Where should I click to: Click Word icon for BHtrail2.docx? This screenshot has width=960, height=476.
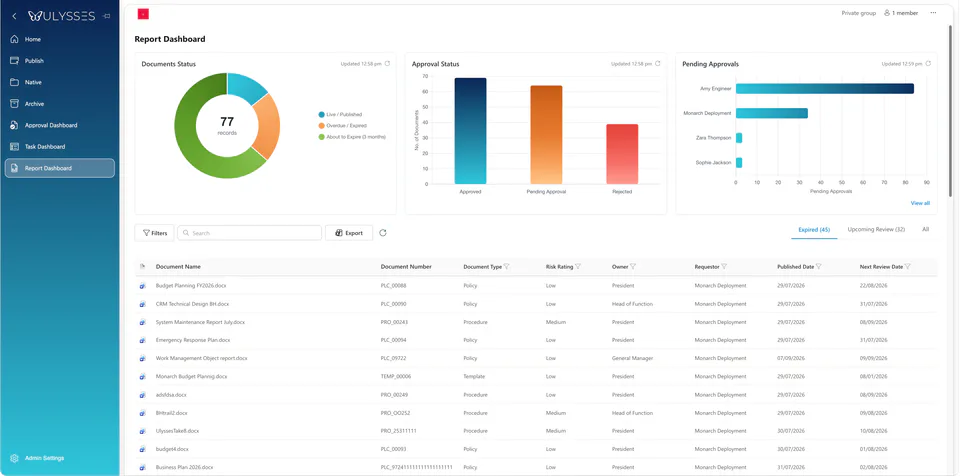143,413
